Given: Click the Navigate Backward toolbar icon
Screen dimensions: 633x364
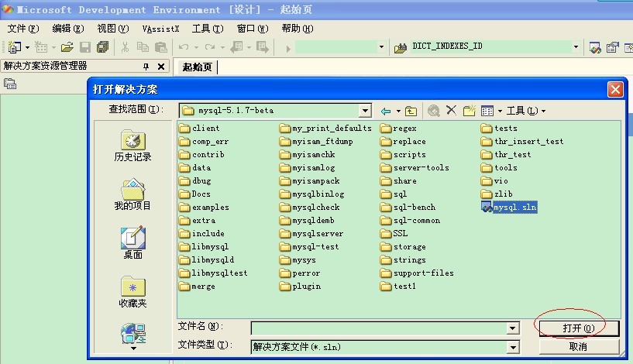Looking at the screenshot, I should coord(236,47).
